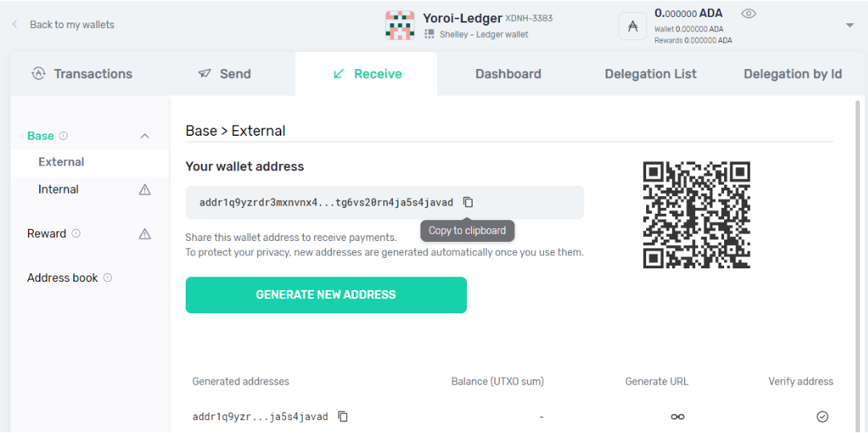Click the wallet address QR code

696,215
